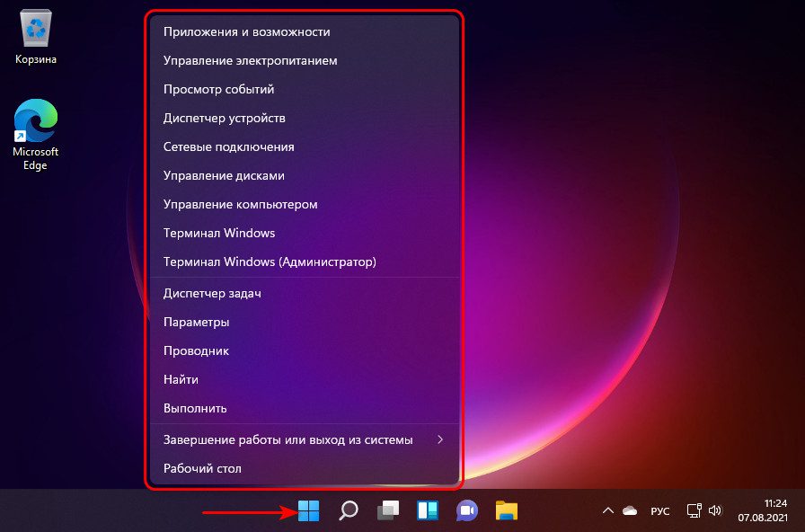
Task: Select Найти in the menu
Action: point(305,379)
